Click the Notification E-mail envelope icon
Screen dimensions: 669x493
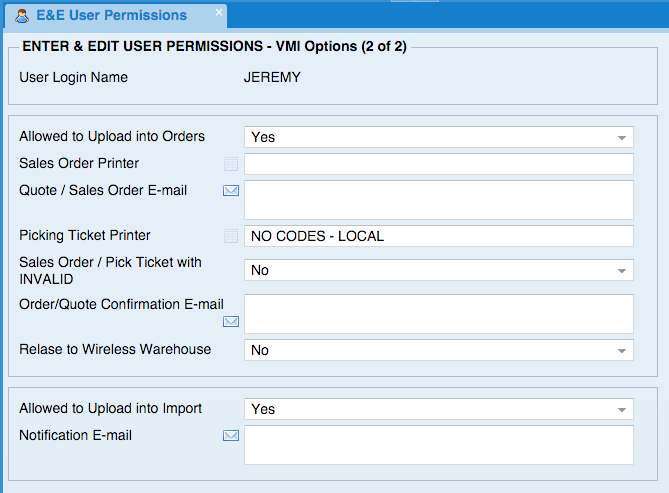coord(231,435)
